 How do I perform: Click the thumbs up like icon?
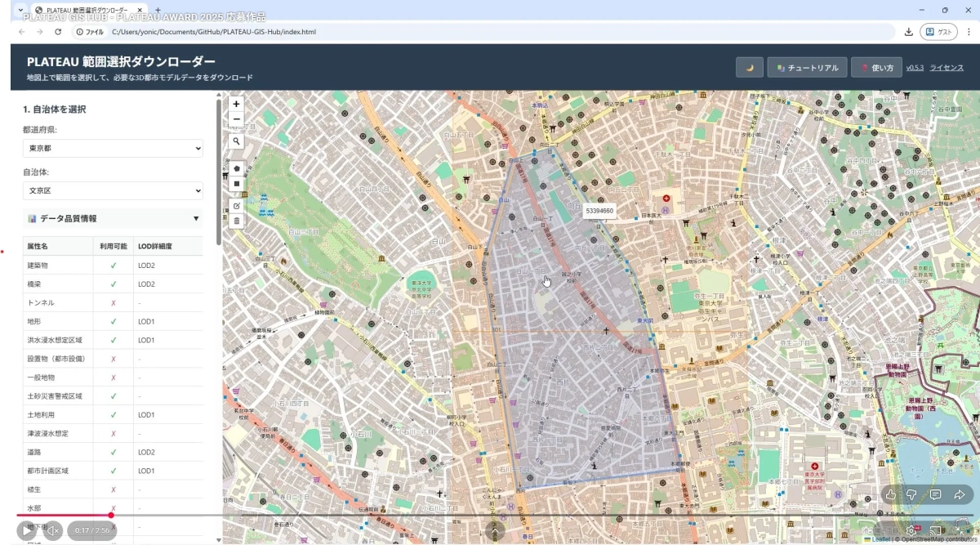(890, 494)
